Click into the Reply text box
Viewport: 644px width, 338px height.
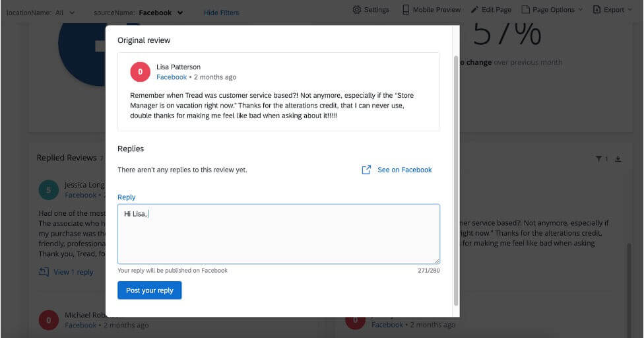[x=278, y=234]
